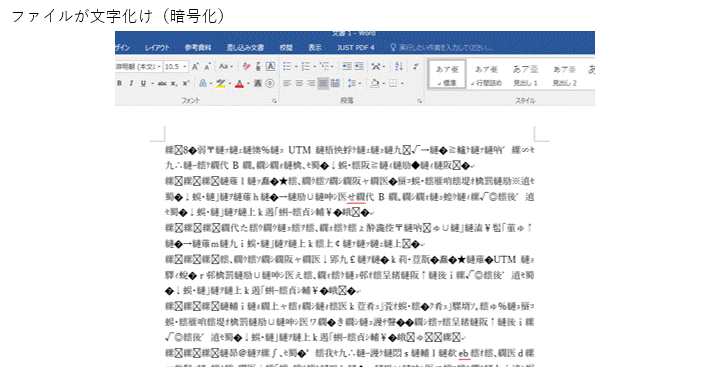Screen dimensions: 725x367
Task: Select the justify alignment icon
Action: click(323, 84)
